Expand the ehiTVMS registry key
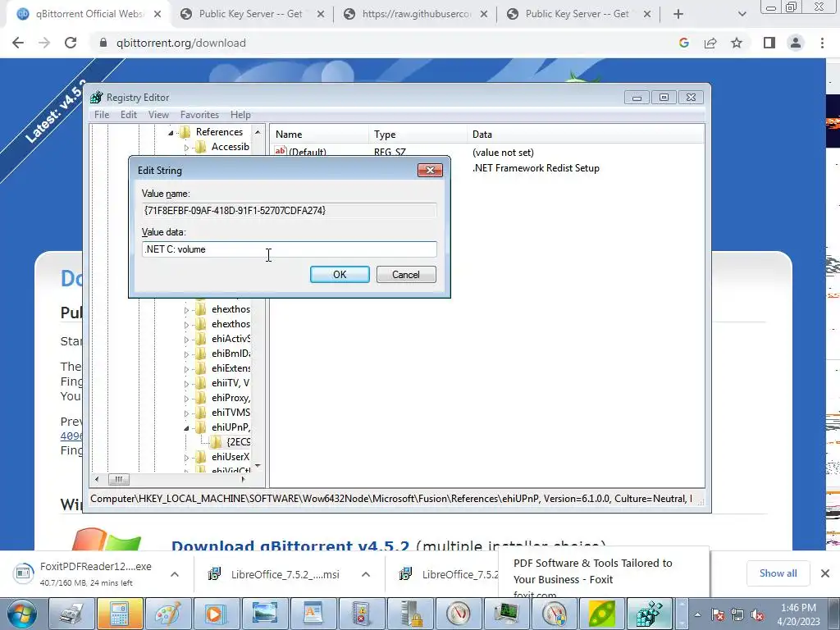This screenshot has width=840, height=630. (186, 413)
